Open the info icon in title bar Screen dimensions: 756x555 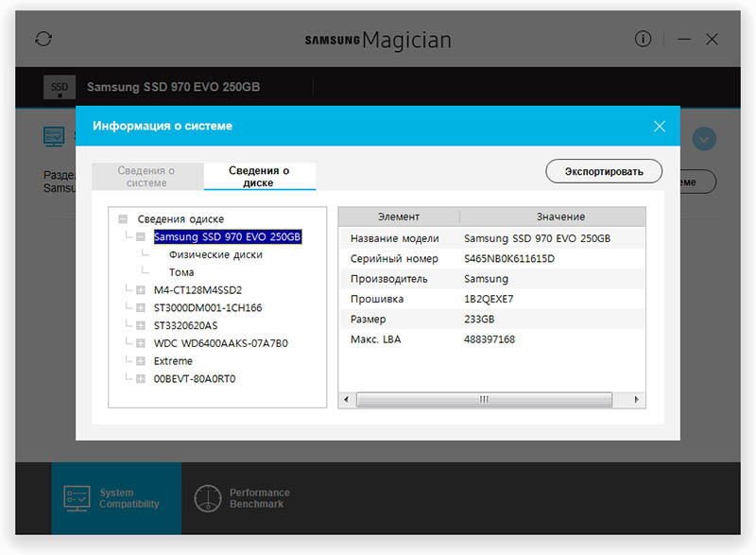coord(643,39)
